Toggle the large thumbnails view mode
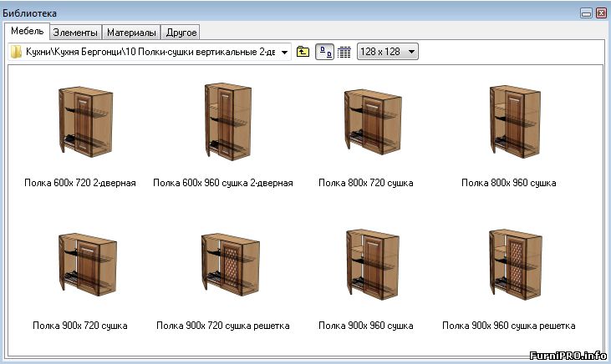The height and width of the screenshot is (364, 611). pyautogui.click(x=324, y=52)
